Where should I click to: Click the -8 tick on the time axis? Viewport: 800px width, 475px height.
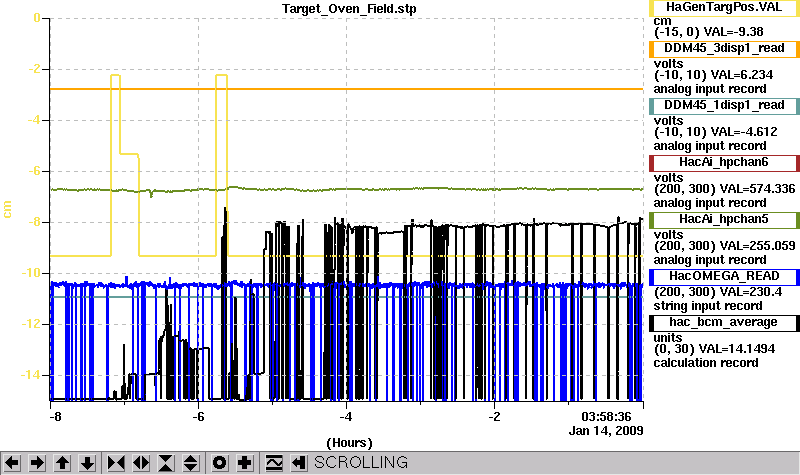[x=55, y=417]
